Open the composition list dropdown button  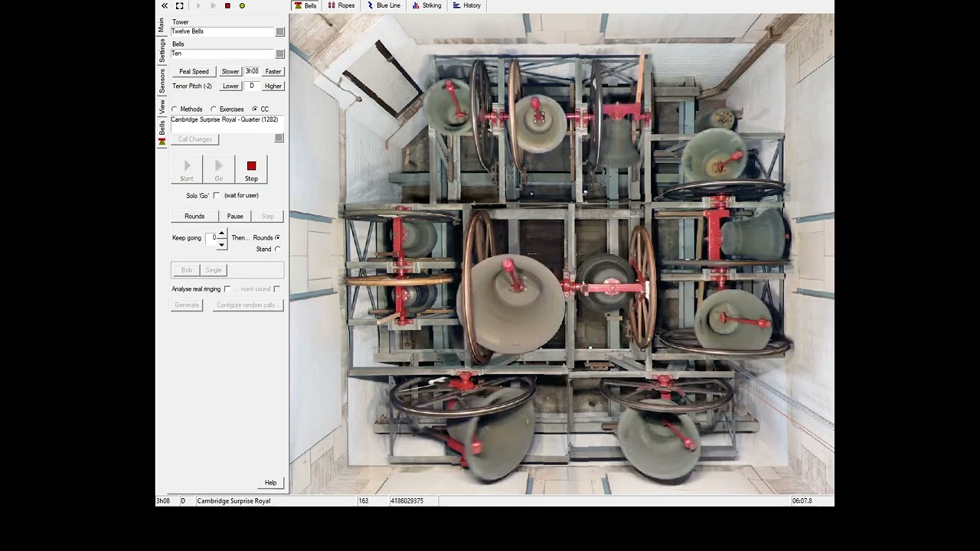(279, 138)
